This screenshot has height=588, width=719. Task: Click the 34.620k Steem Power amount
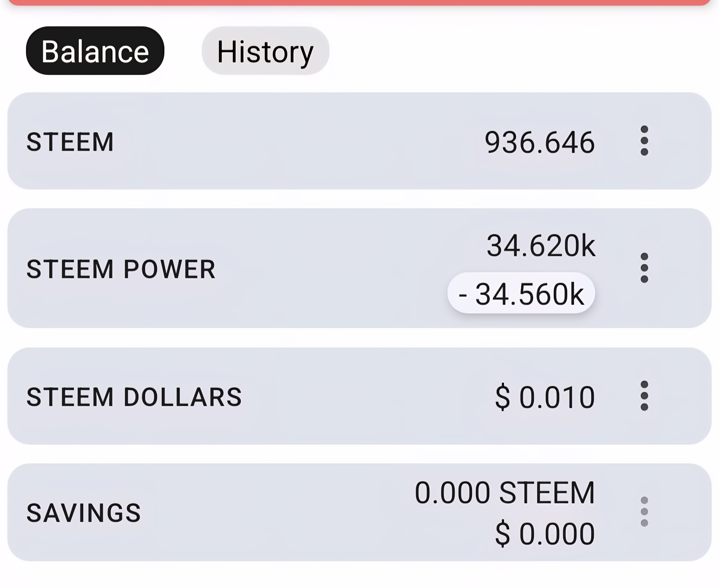(x=541, y=246)
